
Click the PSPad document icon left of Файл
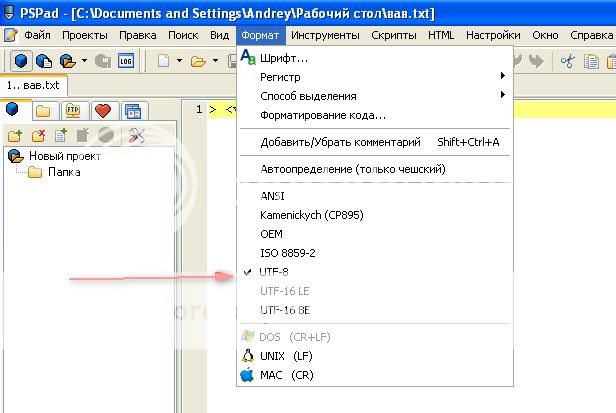(x=10, y=35)
